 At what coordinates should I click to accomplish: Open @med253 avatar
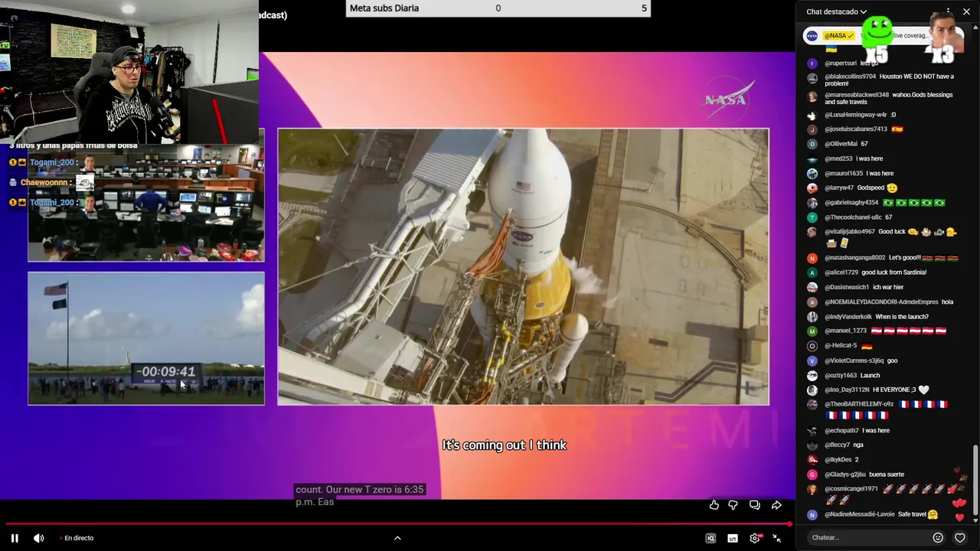(x=812, y=158)
